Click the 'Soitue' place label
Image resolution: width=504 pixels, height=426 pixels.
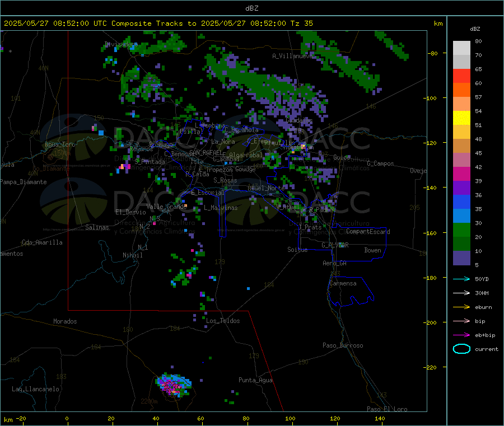pos(297,250)
